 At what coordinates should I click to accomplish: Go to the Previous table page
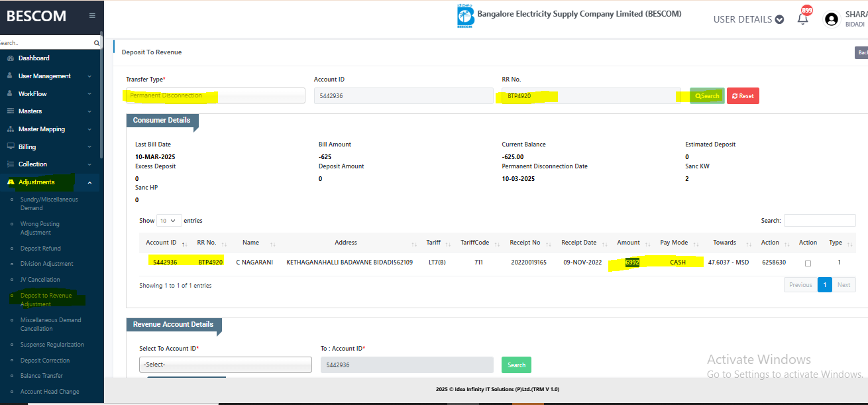pyautogui.click(x=800, y=285)
